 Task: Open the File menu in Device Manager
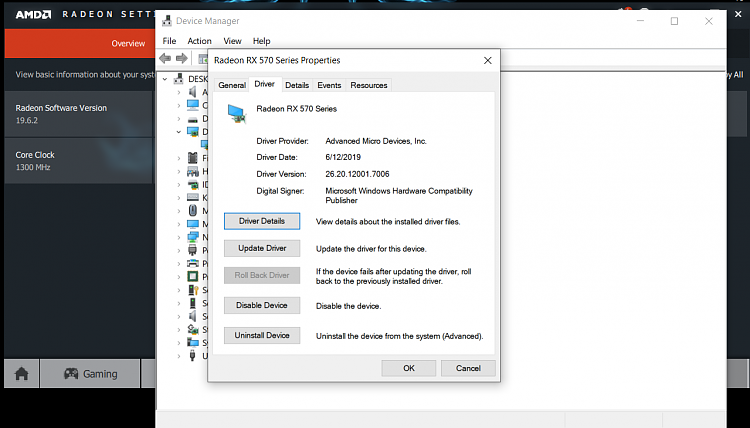(x=169, y=41)
